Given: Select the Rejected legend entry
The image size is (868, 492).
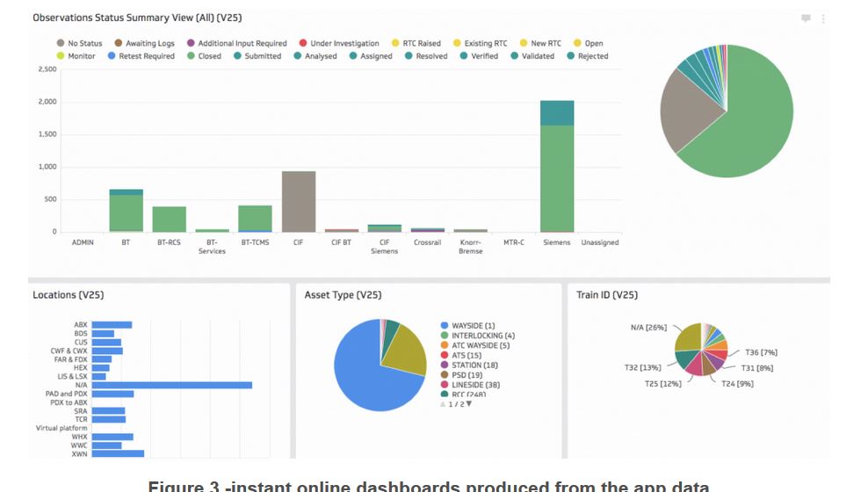Looking at the screenshot, I should [x=588, y=56].
